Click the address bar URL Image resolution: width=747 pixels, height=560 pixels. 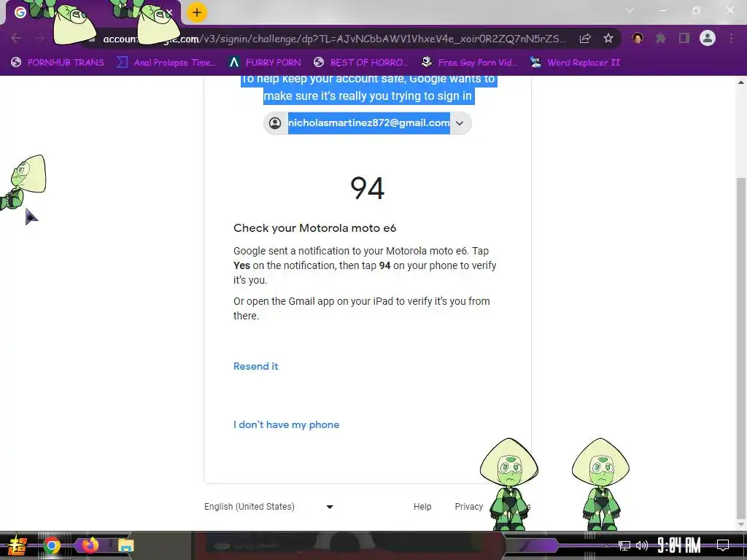pyautogui.click(x=333, y=39)
